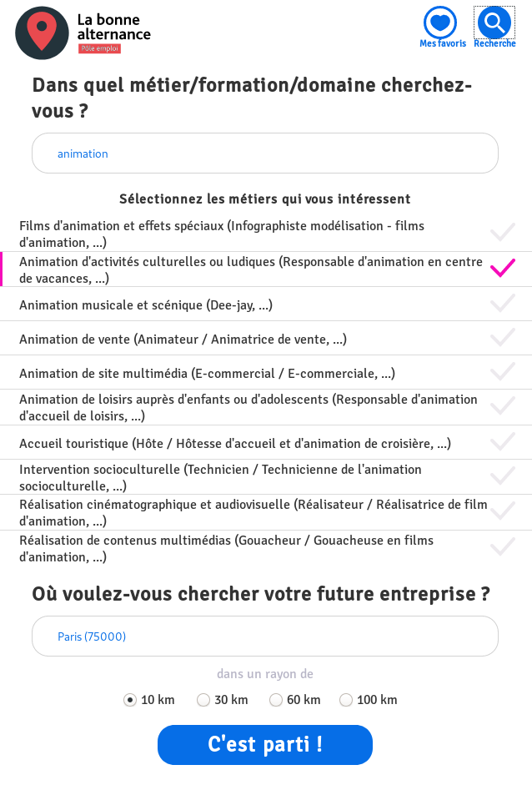
Task: Select the 30 km radius option
Action: point(203,700)
